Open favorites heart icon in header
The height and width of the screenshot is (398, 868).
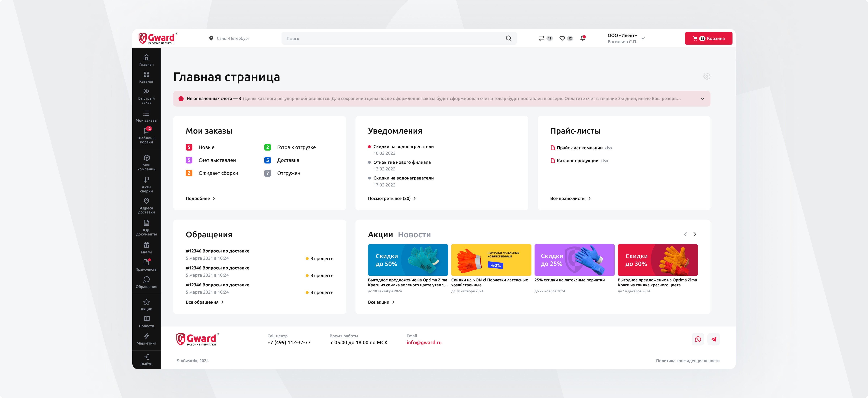point(562,38)
